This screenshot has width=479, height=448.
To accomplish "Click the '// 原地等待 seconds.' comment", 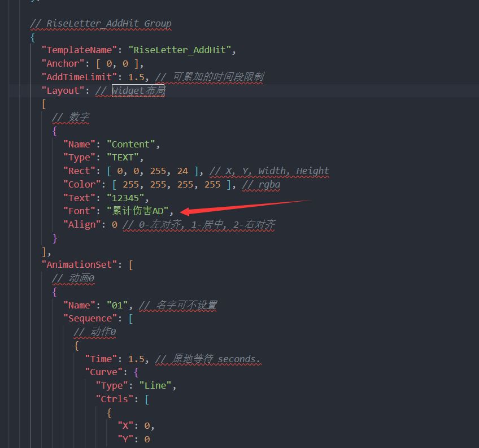I will 208,359.
